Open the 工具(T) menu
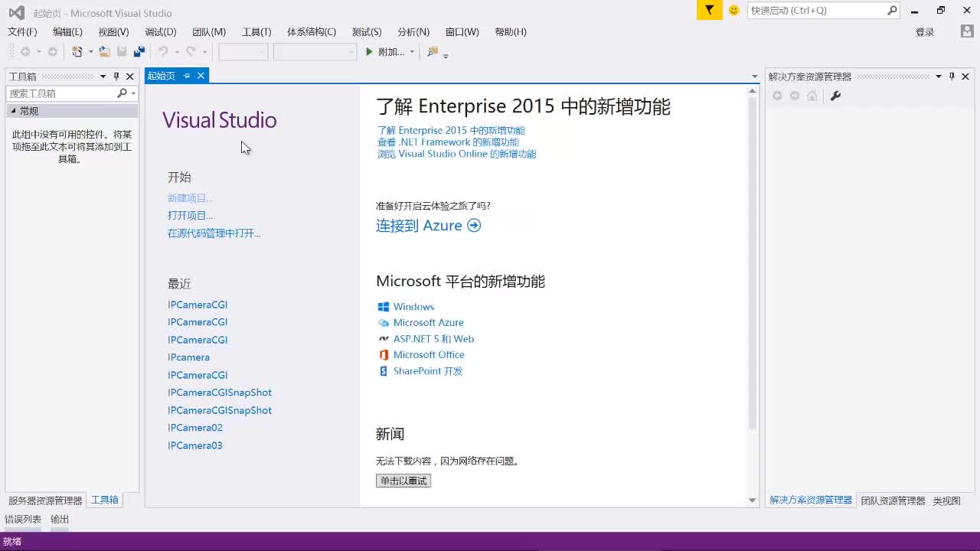The image size is (980, 551). tap(256, 31)
